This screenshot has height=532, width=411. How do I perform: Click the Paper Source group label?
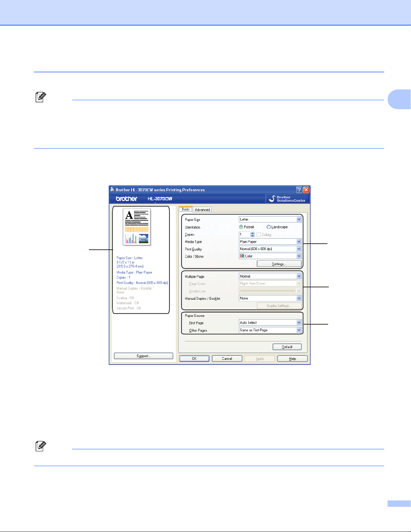[195, 316]
